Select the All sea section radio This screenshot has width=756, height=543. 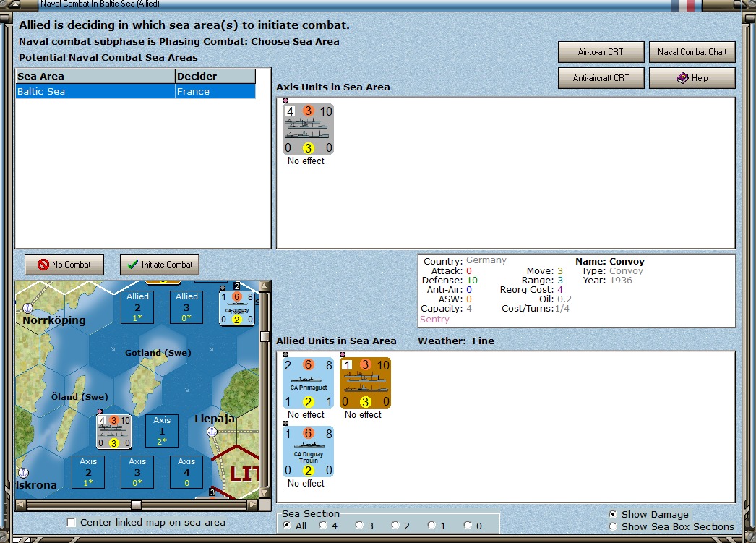[x=288, y=525]
